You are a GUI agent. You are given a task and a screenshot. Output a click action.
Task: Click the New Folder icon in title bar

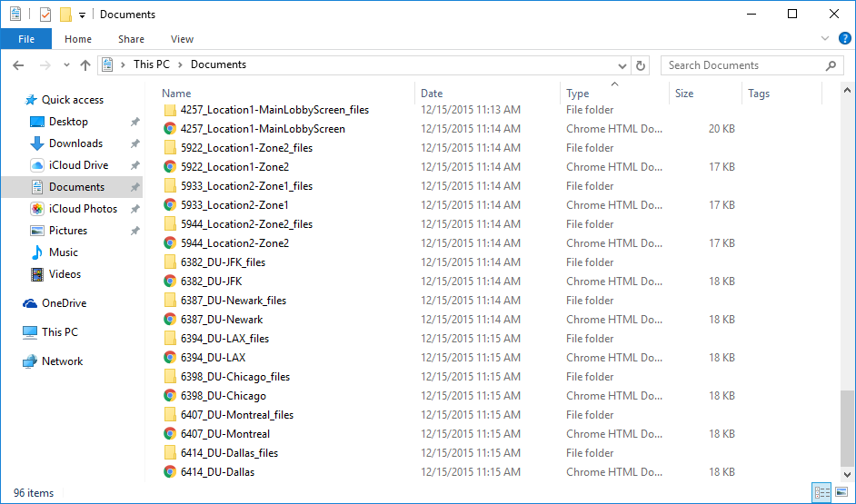[x=65, y=15]
